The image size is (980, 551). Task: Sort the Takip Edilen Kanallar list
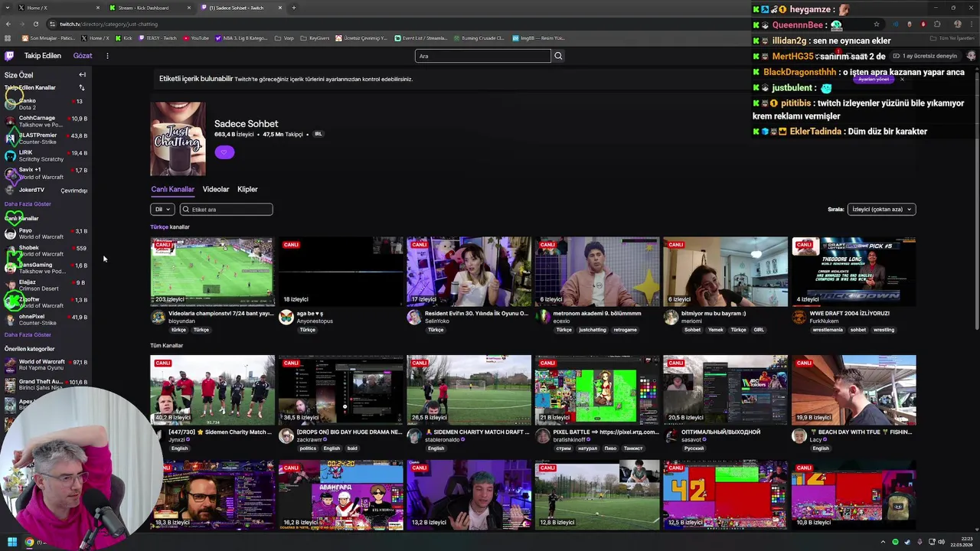81,88
